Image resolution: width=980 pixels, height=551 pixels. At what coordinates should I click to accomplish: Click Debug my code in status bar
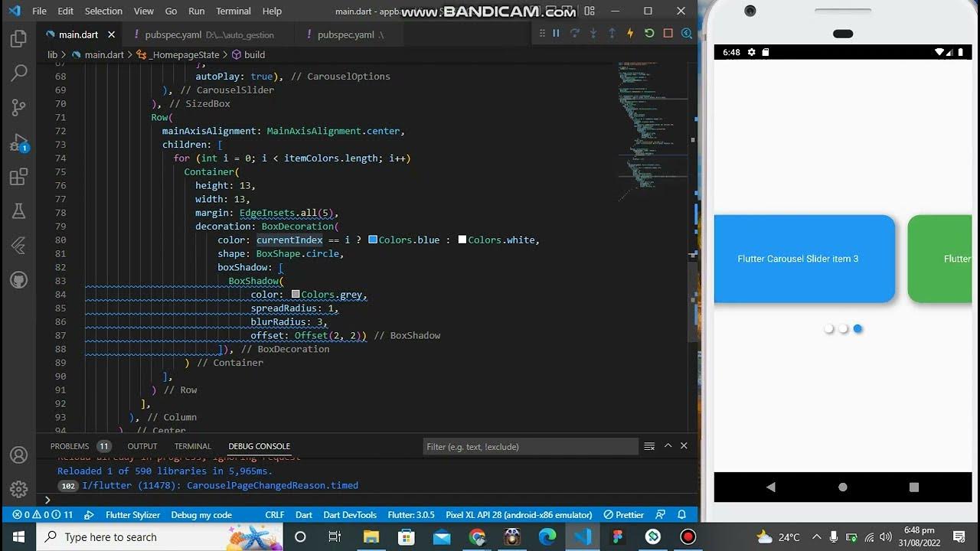click(x=201, y=515)
